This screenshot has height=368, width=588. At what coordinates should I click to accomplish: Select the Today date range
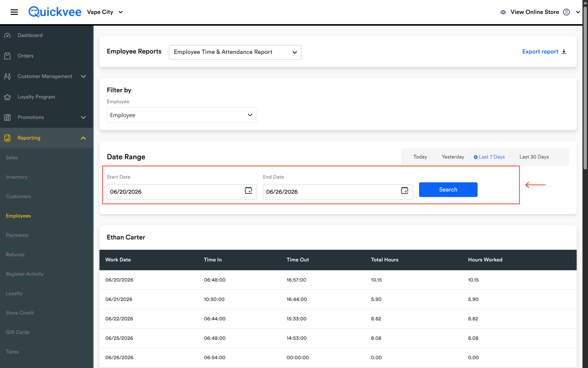(420, 157)
